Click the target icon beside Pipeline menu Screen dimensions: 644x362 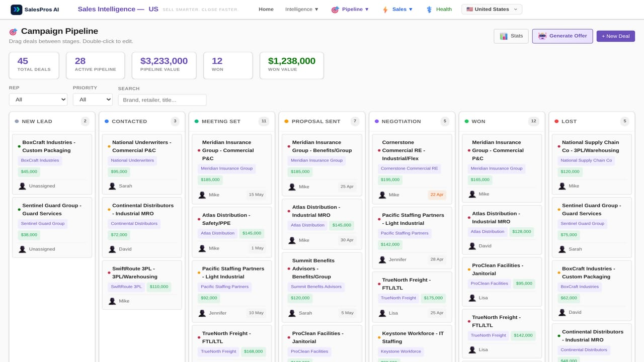335,10
